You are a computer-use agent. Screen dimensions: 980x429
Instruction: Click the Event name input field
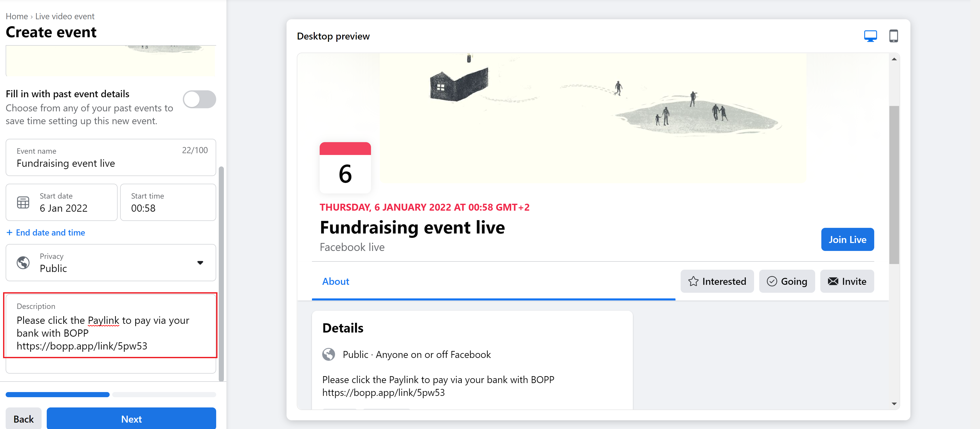click(111, 158)
